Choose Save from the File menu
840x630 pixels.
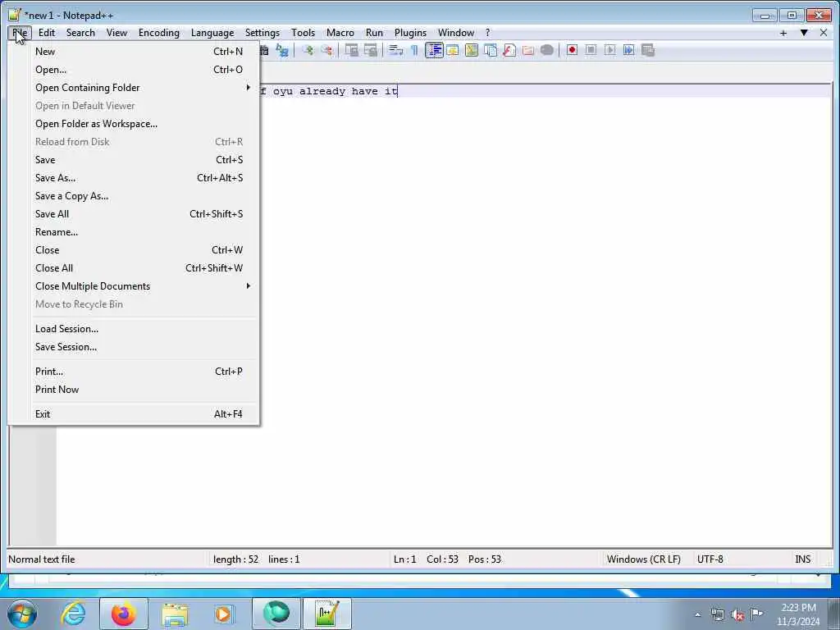134,160
